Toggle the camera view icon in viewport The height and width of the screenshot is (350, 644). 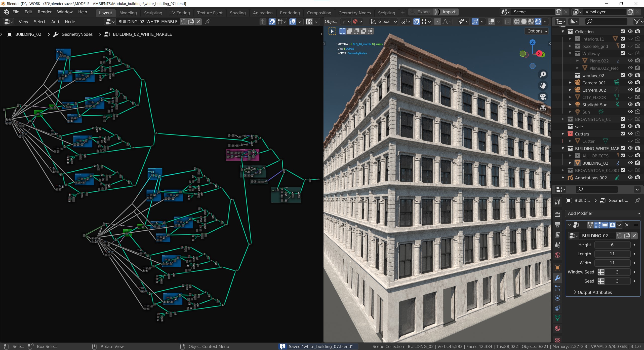click(x=543, y=97)
